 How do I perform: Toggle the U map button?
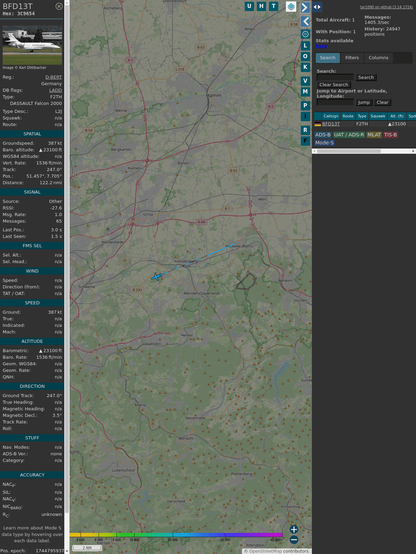[x=250, y=6]
